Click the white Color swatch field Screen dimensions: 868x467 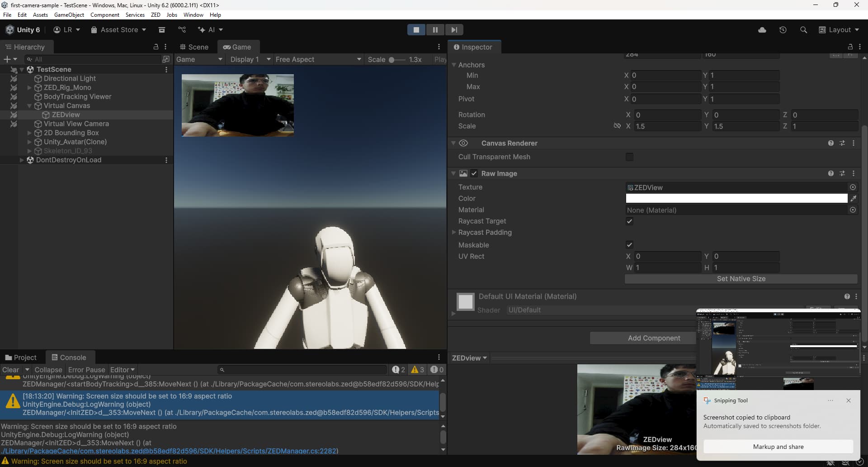pyautogui.click(x=736, y=199)
